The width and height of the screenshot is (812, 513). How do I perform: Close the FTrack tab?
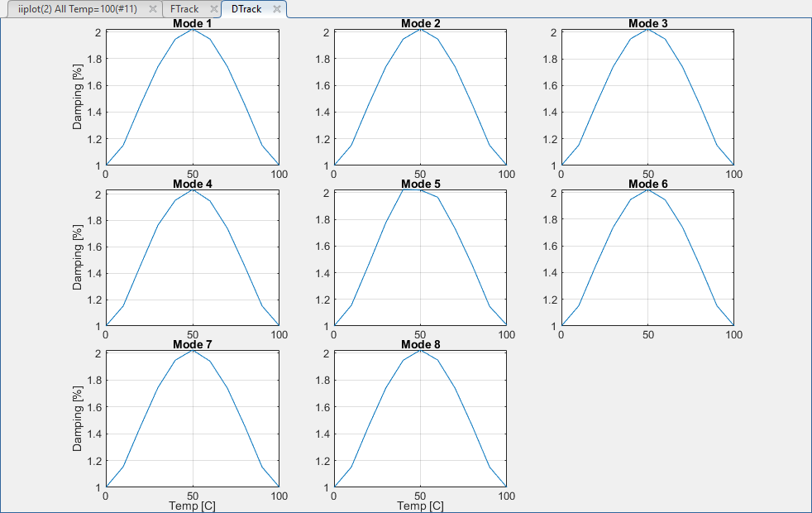click(213, 9)
